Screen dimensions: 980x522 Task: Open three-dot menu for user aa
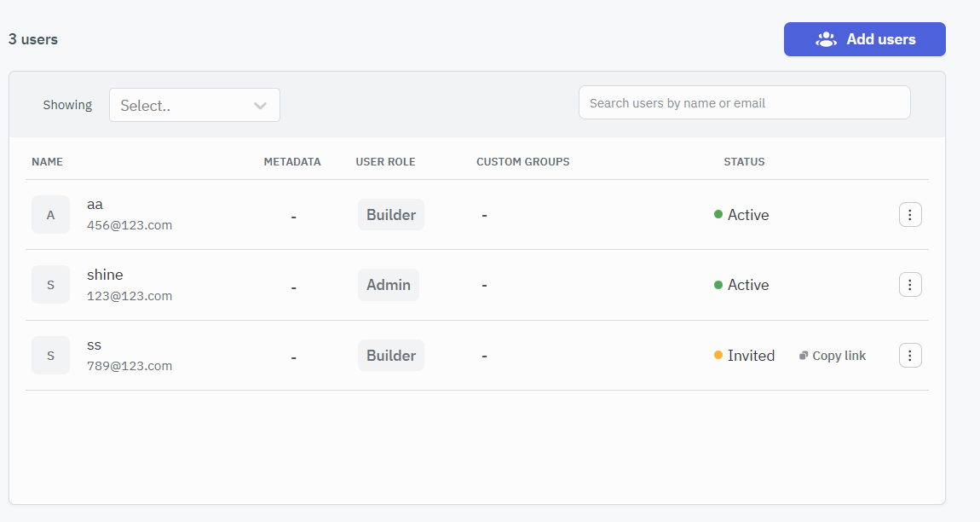click(x=910, y=215)
